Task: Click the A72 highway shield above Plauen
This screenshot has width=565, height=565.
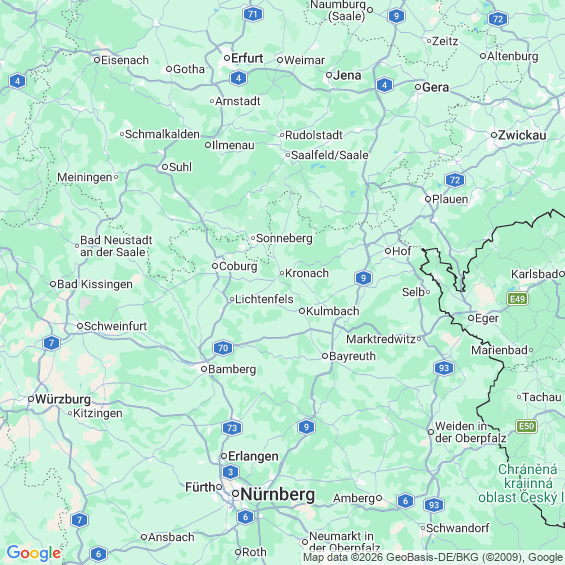Action: [x=455, y=180]
